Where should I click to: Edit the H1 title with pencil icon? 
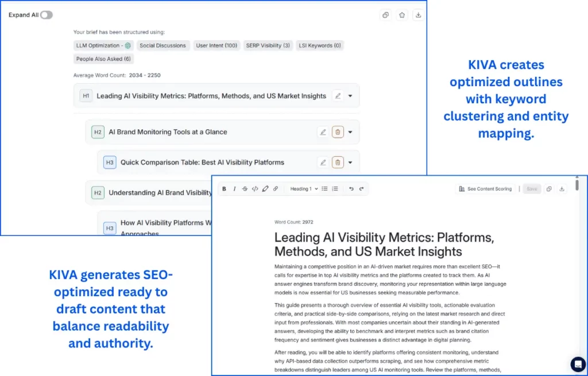338,95
